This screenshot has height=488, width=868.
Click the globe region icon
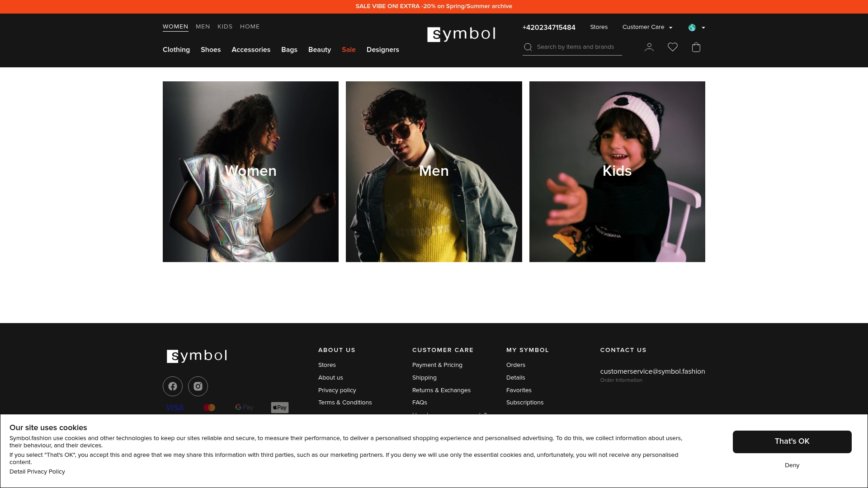(x=692, y=28)
